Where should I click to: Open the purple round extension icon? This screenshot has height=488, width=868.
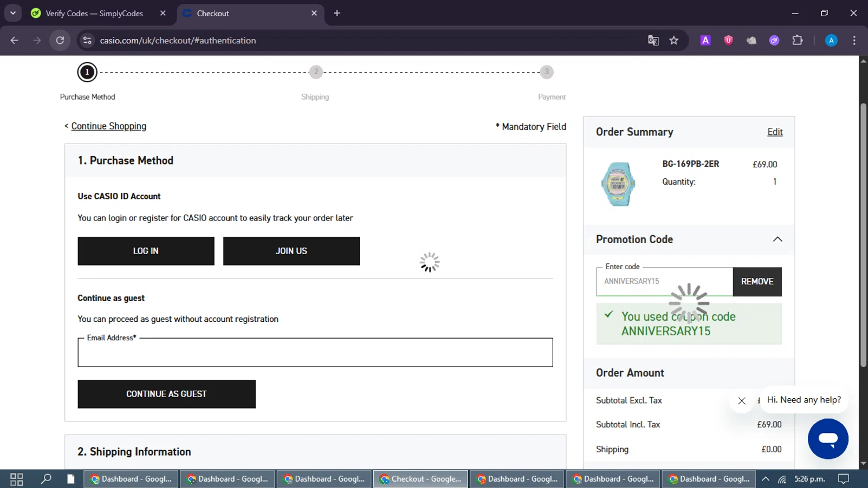[774, 41]
